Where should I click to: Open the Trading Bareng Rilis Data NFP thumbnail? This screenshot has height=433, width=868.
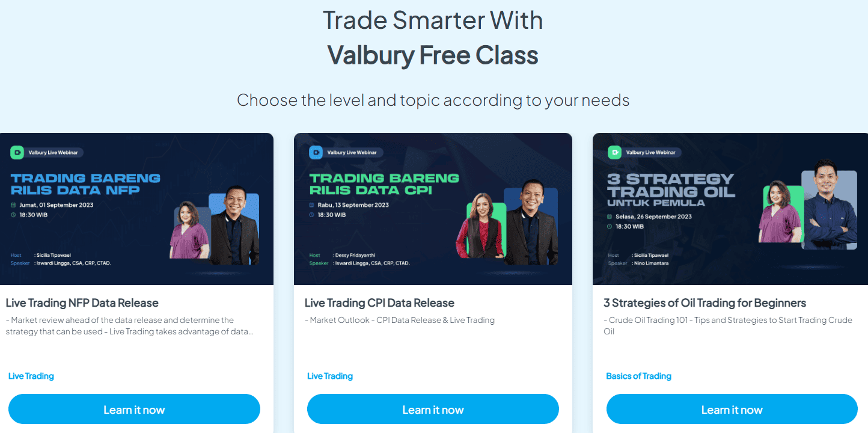136,209
